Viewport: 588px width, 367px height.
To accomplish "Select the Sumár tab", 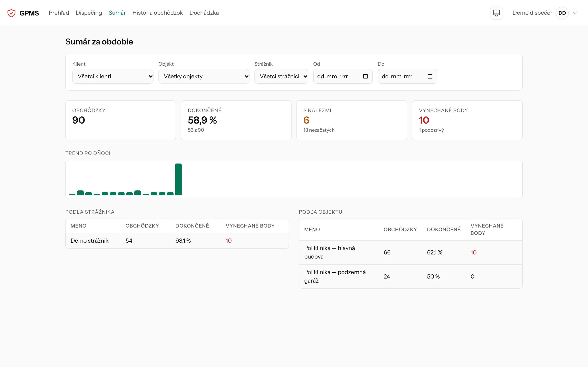I will (117, 13).
